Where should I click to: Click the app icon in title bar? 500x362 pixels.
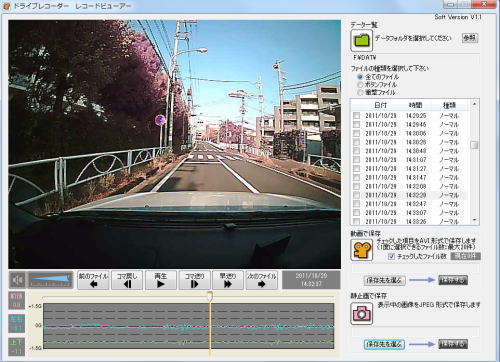click(6, 6)
